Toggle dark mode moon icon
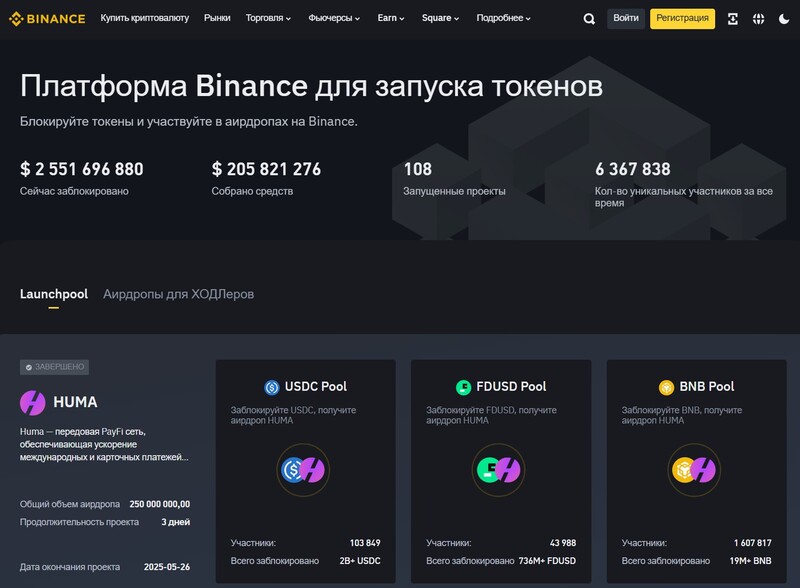This screenshot has height=588, width=800. click(x=784, y=19)
